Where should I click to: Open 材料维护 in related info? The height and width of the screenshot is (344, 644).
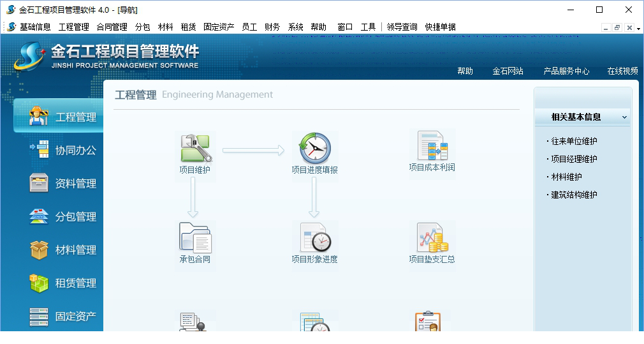566,177
